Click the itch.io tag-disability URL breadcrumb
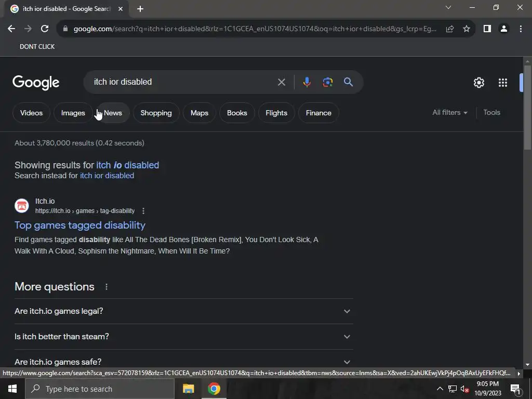Viewport: 532px width, 399px height. tap(85, 211)
